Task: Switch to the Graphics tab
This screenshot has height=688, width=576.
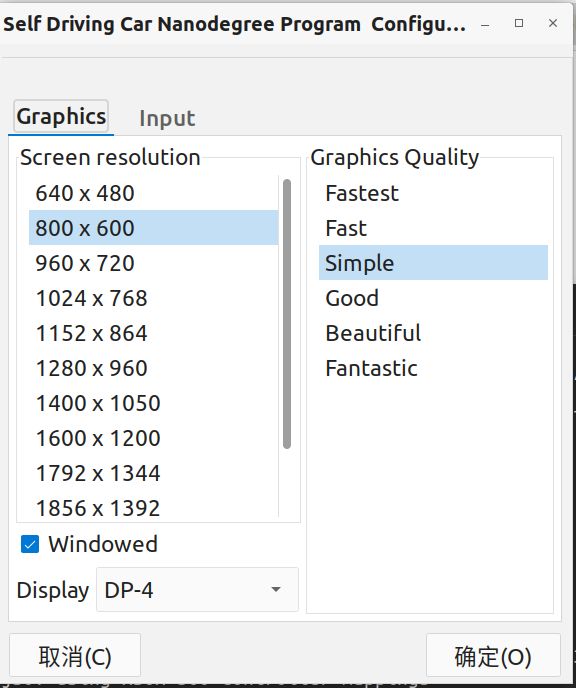Action: [61, 117]
